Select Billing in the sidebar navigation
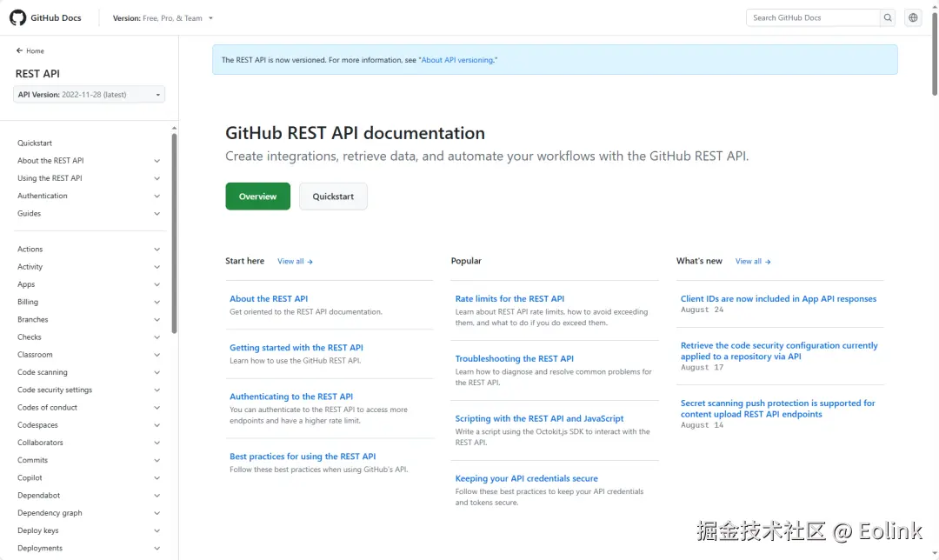 [x=28, y=302]
